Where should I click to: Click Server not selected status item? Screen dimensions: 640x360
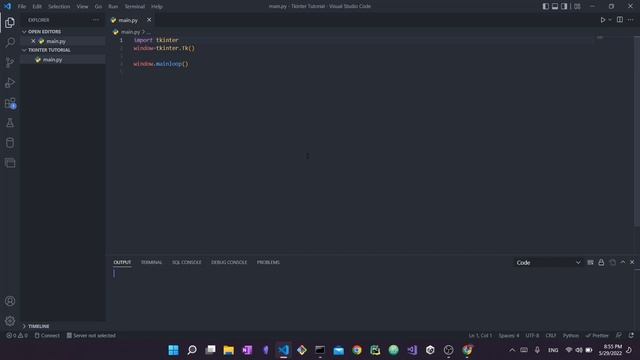(x=91, y=336)
